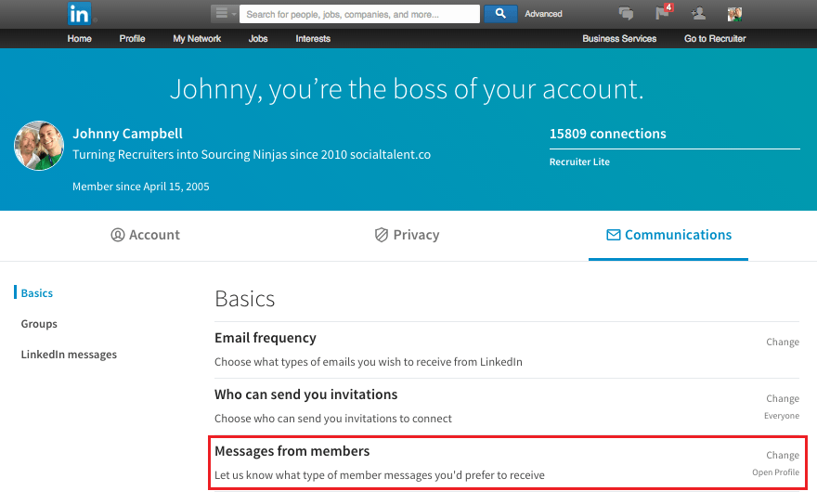Open profile photo account menu in header

(734, 14)
